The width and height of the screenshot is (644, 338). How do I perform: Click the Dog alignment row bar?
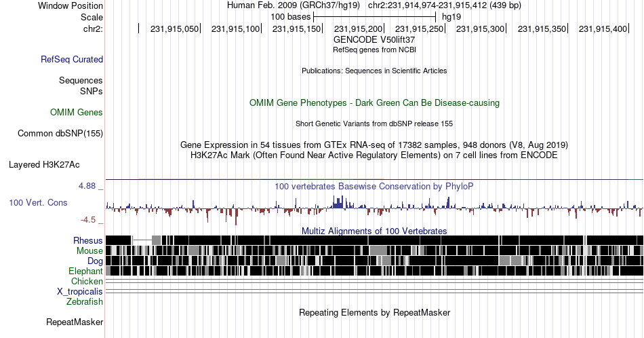click(x=374, y=261)
